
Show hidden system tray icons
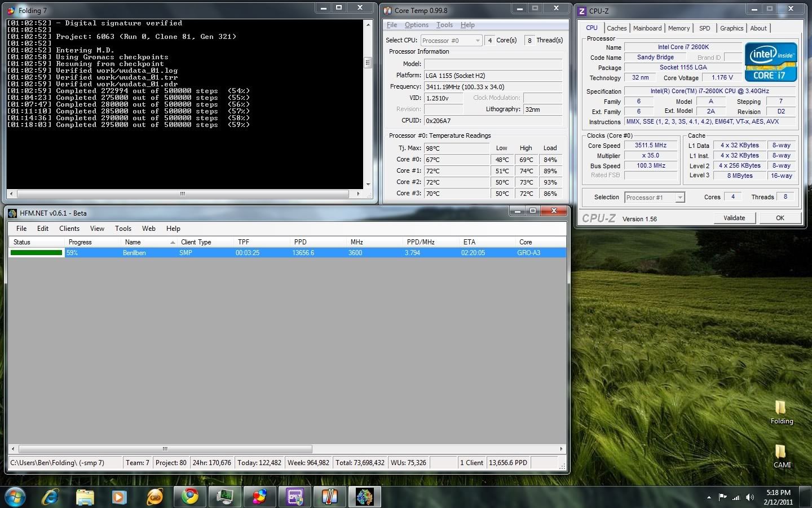tap(709, 497)
